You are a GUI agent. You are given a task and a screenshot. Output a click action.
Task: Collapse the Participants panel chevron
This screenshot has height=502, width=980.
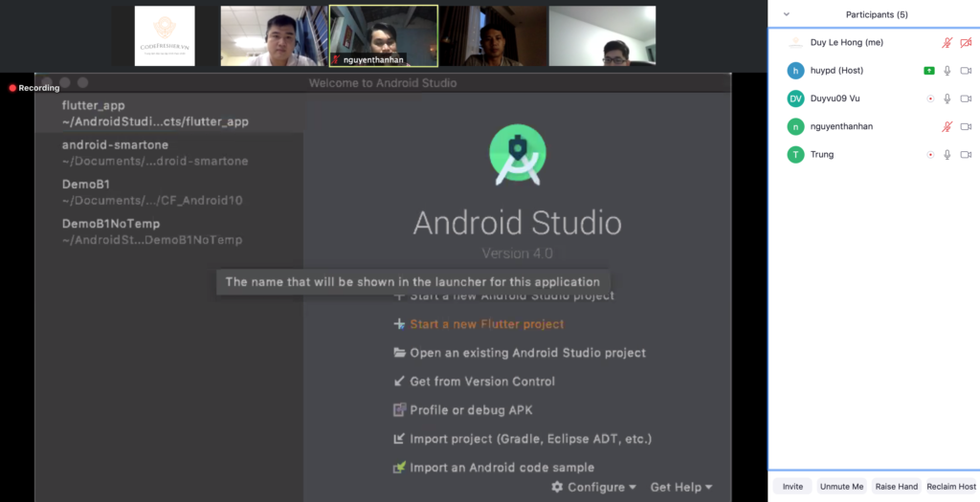click(787, 14)
